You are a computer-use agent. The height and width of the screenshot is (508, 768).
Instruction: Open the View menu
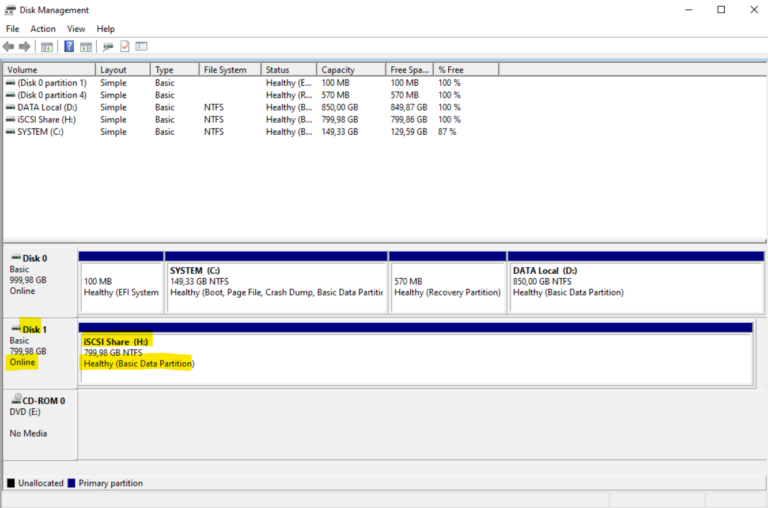(x=76, y=29)
